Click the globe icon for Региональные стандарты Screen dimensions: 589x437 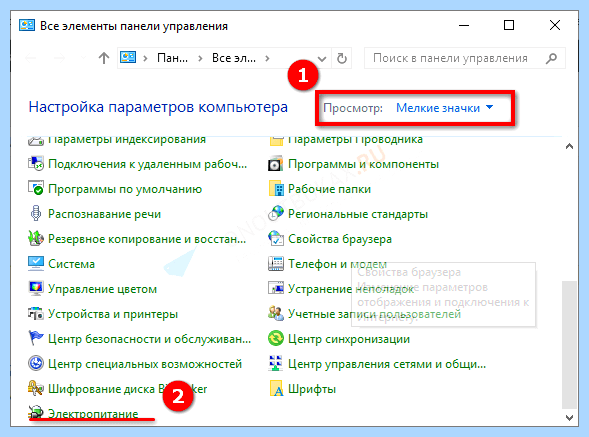(x=276, y=213)
